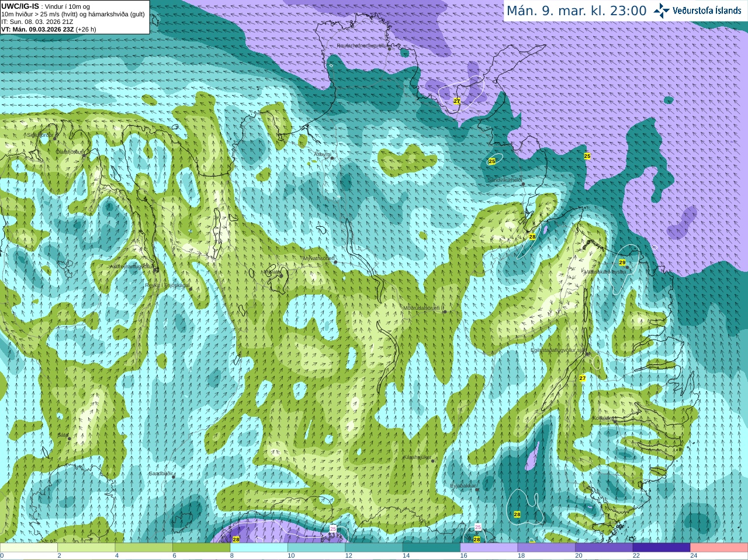Click the yellow 27 gust marker below Egilsstaðaflugvöllur

pos(583,378)
